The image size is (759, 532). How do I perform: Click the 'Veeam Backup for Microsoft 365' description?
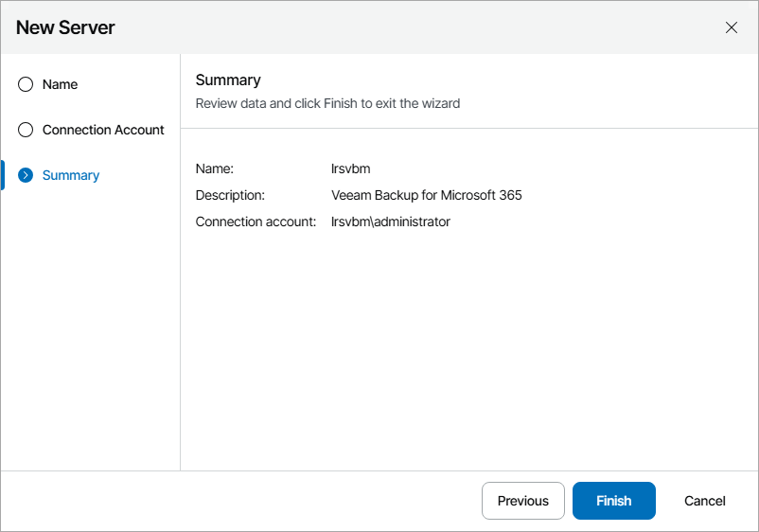426,195
